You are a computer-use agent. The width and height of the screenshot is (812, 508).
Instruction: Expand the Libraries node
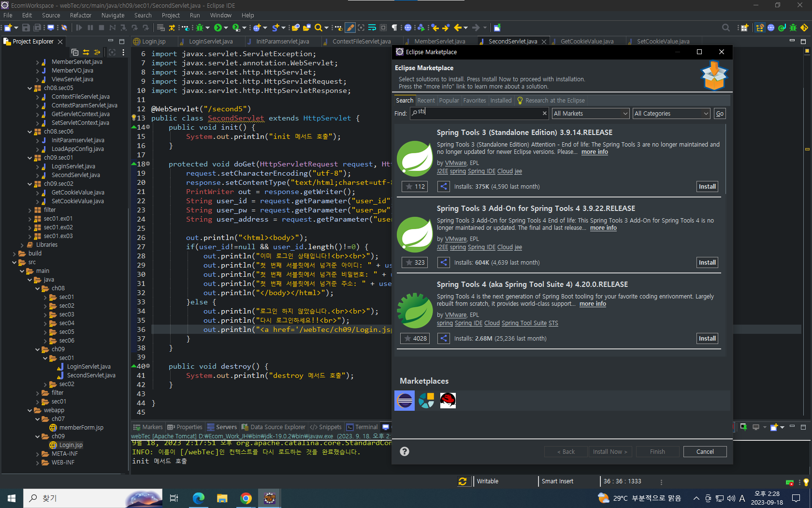tap(22, 245)
